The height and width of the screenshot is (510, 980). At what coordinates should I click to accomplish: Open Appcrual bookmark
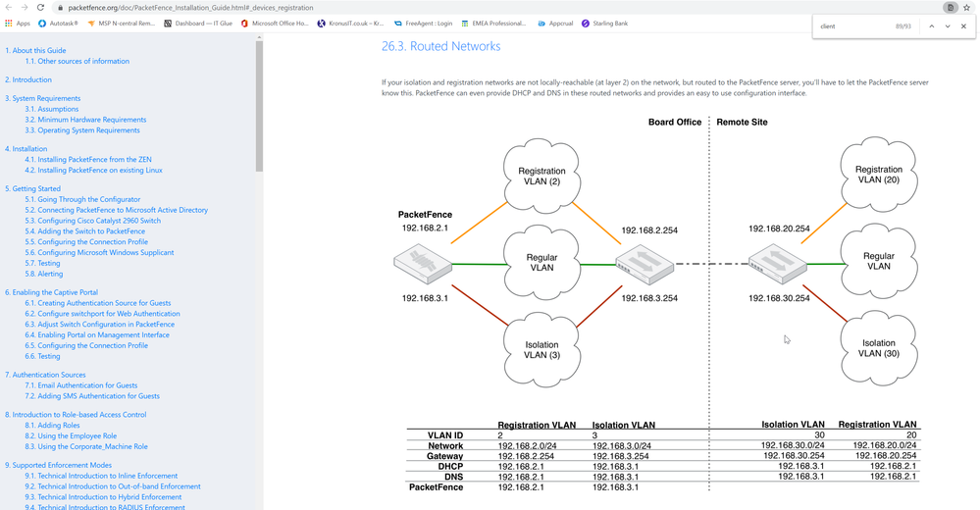click(555, 24)
